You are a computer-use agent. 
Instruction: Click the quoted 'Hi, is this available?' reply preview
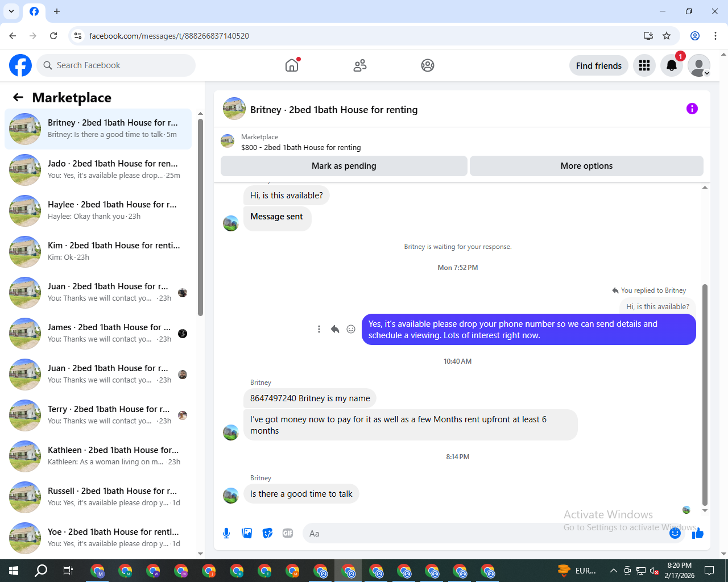tap(657, 306)
